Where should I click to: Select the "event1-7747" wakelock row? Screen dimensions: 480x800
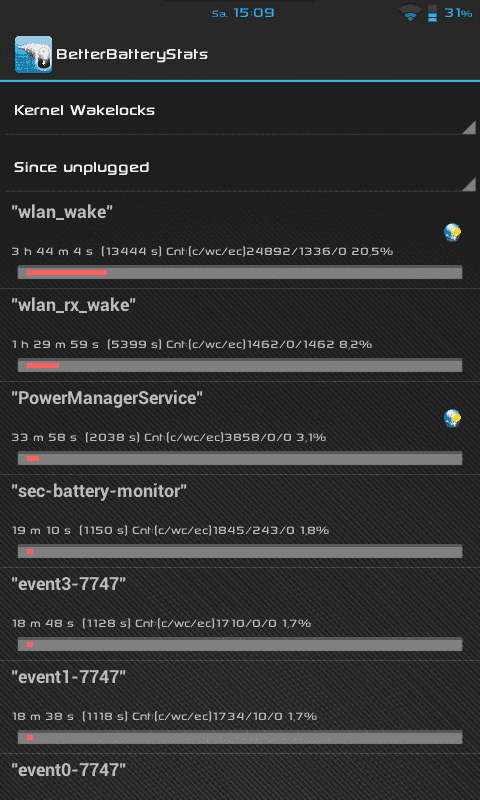click(240, 707)
